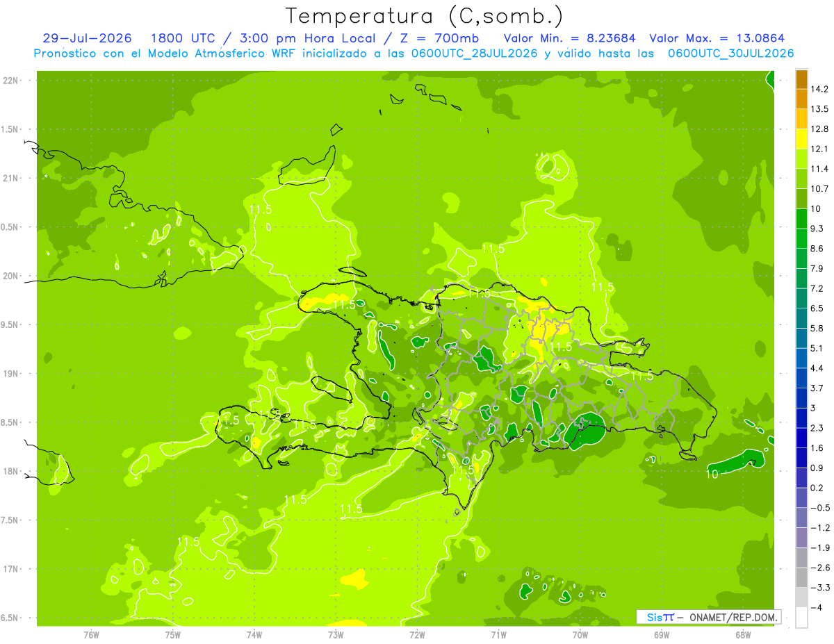Click the "-2.6" color bar label

point(820,568)
